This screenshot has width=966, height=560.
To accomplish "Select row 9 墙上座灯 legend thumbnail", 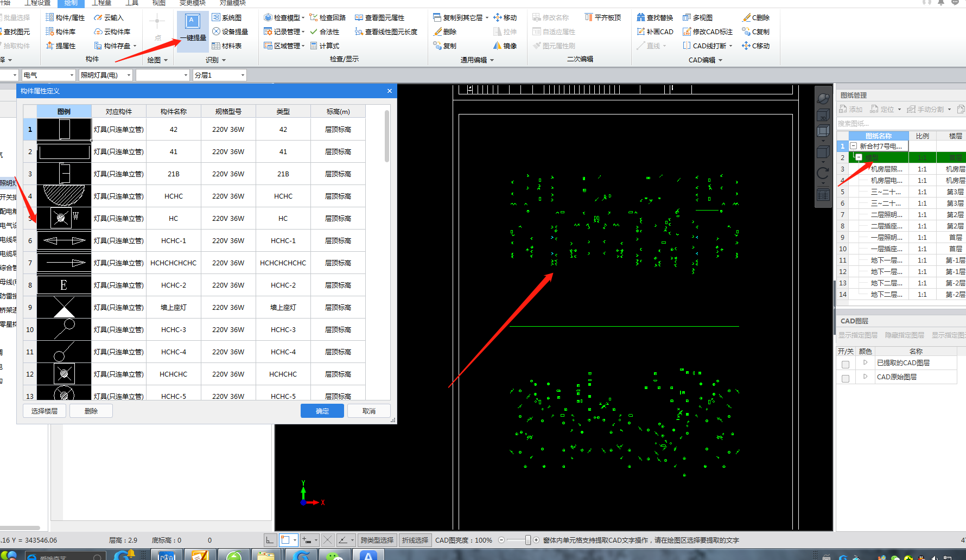I will [64, 307].
